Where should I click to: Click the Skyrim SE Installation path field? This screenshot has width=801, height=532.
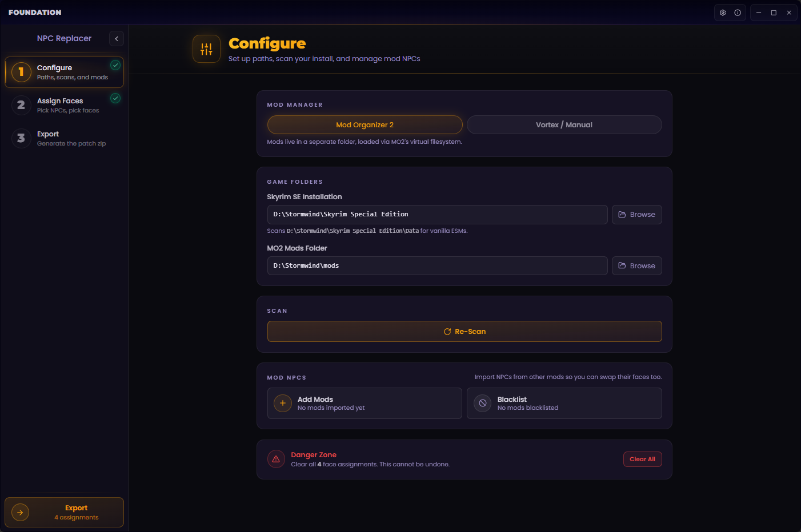pyautogui.click(x=437, y=215)
